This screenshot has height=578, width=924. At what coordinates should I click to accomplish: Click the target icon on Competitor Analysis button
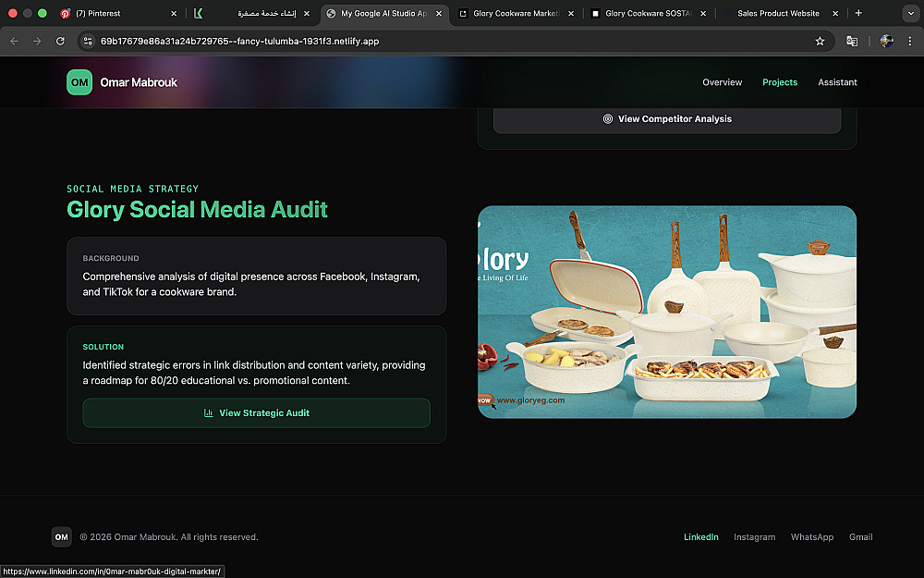point(608,119)
